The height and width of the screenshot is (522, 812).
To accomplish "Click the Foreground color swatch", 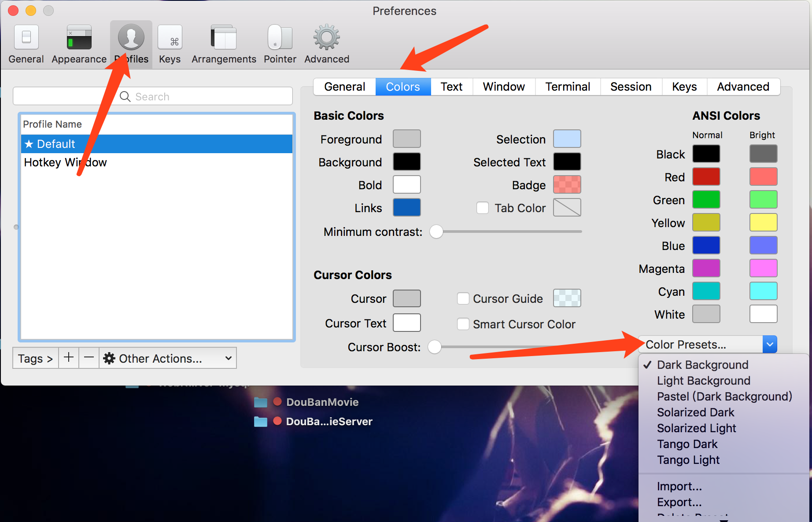I will point(406,139).
